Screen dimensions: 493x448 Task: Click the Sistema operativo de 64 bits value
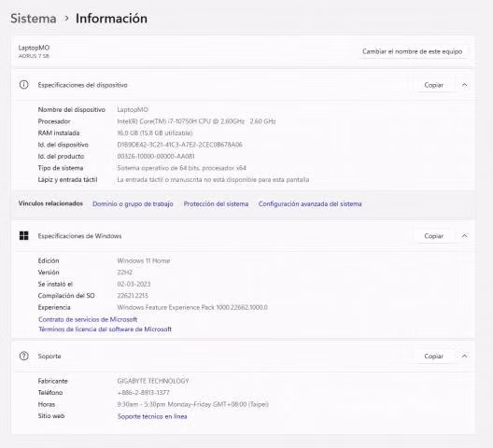[x=181, y=168]
